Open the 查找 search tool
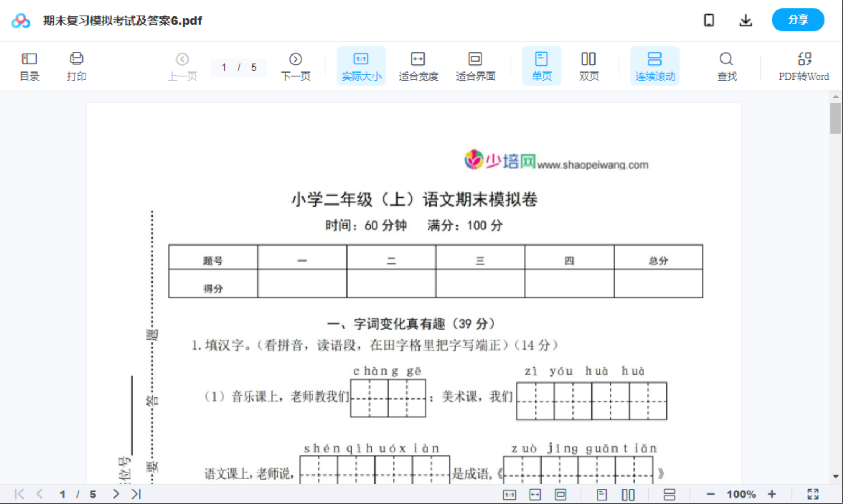 coord(726,65)
